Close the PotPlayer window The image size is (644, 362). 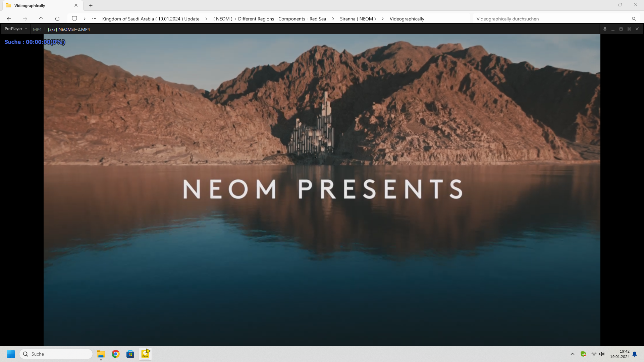[637, 29]
